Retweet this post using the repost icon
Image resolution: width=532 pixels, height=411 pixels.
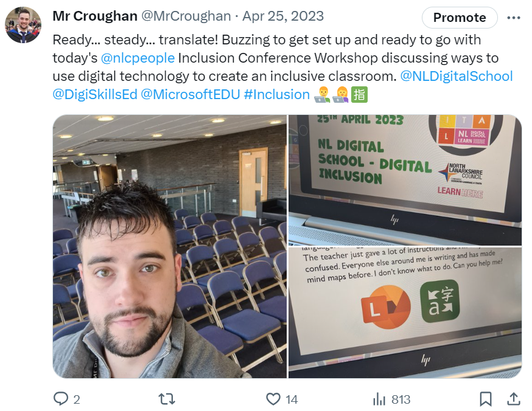167,399
